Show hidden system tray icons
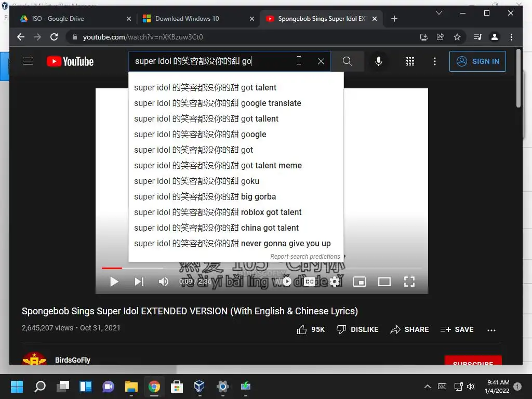 click(x=428, y=387)
